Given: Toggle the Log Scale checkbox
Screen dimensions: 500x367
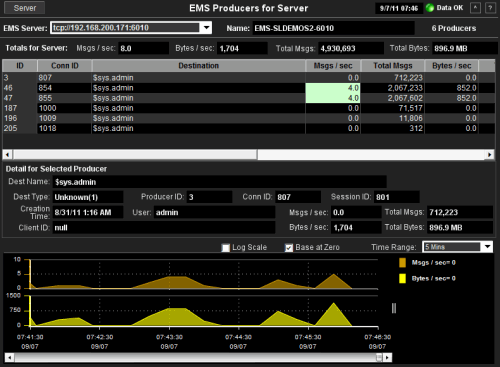Looking at the screenshot, I should [226, 248].
